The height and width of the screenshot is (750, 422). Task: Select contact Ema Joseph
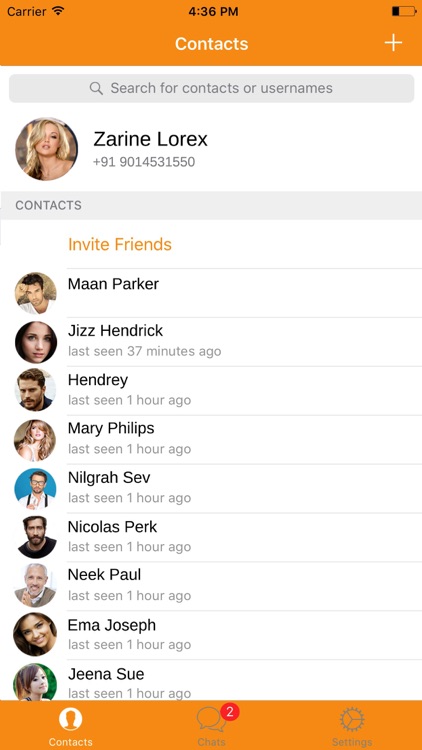tap(211, 635)
